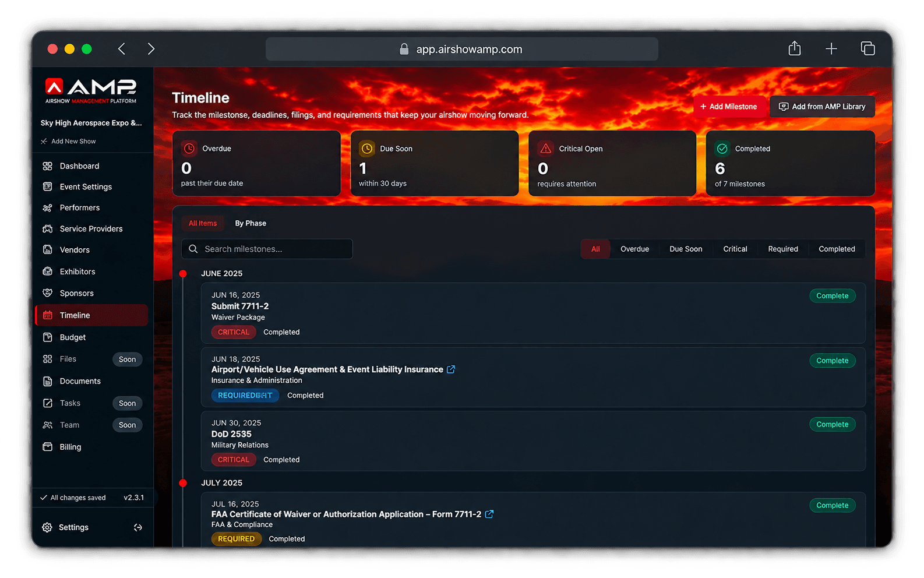Go forward with the browser forward arrow
This screenshot has height=578, width=924.
tap(151, 49)
